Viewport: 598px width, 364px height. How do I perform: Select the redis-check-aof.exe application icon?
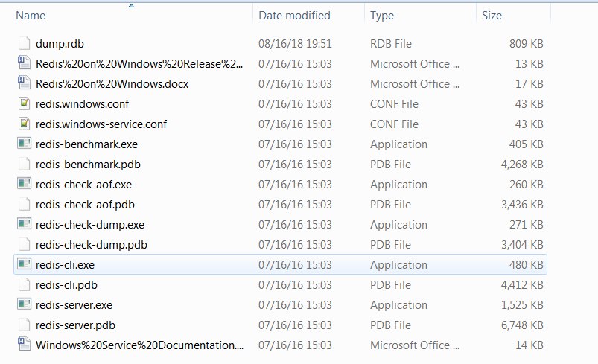pos(24,184)
